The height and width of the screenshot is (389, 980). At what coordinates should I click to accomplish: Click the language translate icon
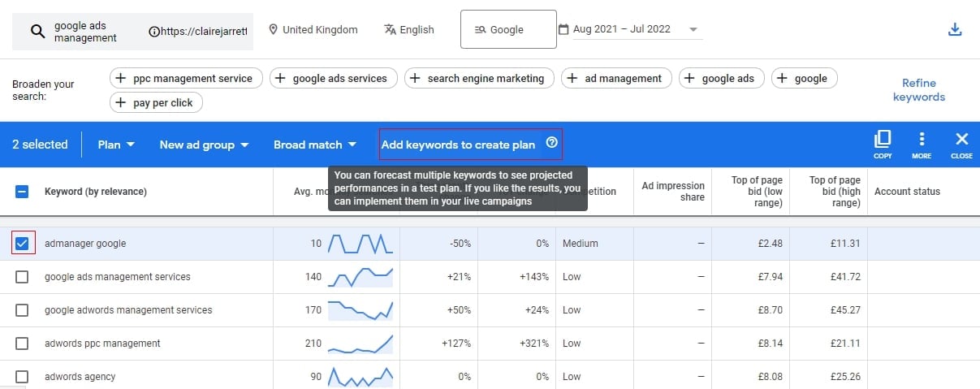[391, 30]
